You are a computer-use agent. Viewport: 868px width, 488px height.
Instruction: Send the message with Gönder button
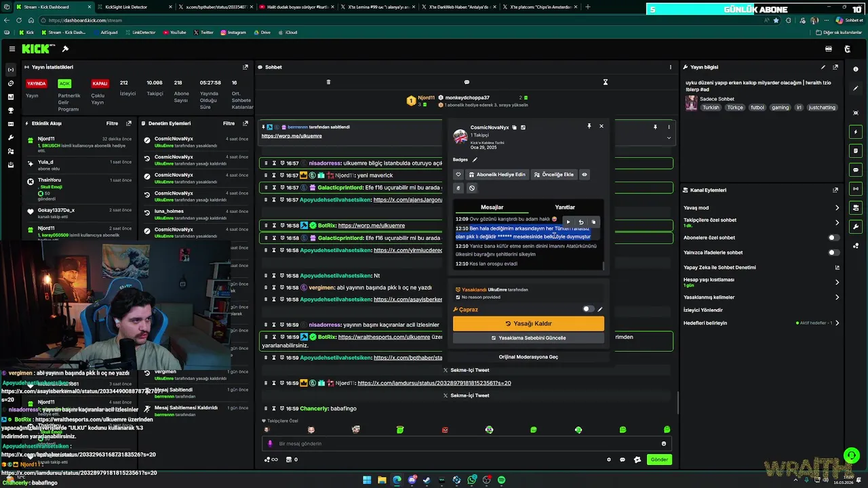659,460
